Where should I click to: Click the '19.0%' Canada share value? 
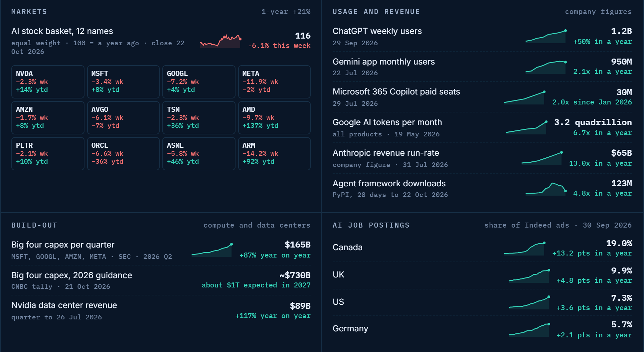point(619,244)
